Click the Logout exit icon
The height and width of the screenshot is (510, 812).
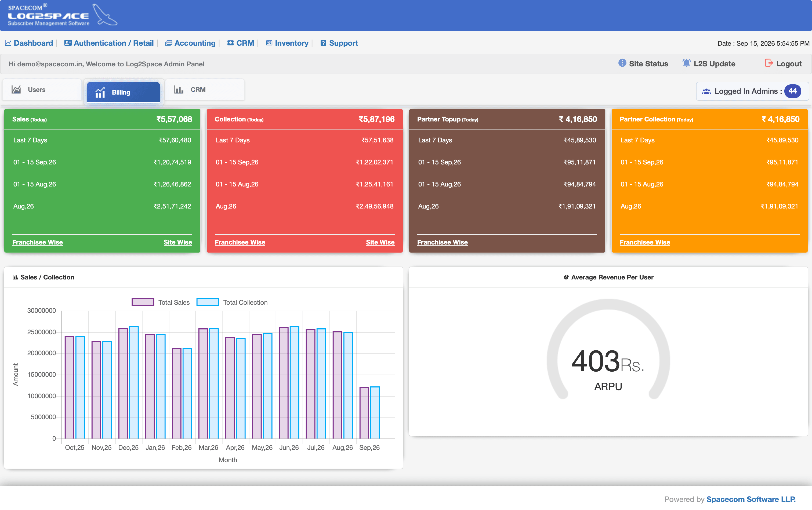[769, 63]
